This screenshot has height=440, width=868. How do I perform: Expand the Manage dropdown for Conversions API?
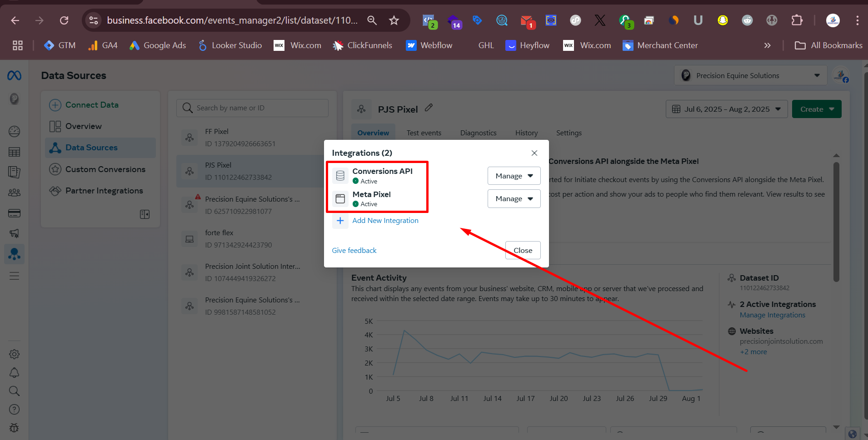click(x=514, y=176)
